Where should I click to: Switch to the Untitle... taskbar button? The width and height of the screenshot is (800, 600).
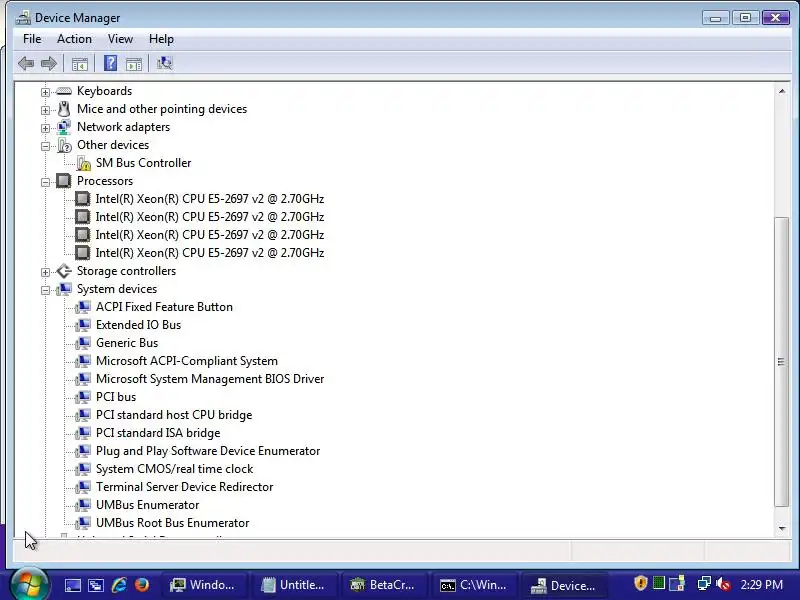293,585
